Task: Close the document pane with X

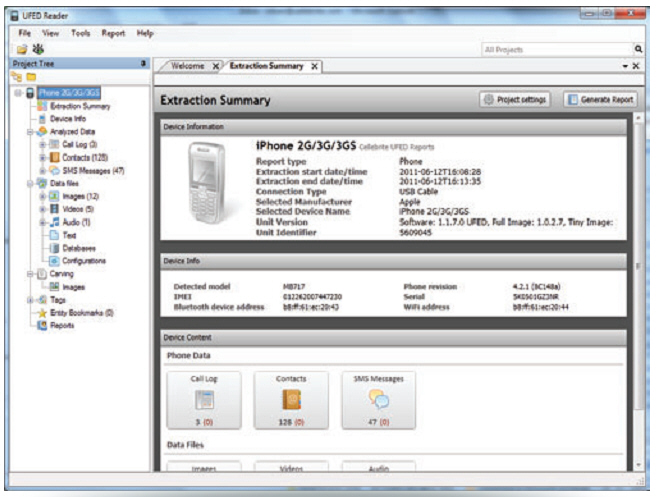Action: 636,66
